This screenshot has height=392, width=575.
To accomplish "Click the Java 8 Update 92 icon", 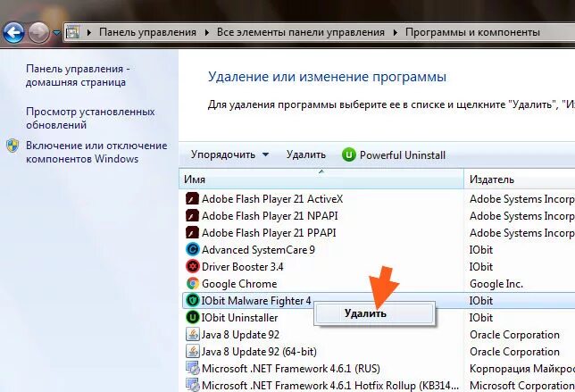I will (192, 335).
